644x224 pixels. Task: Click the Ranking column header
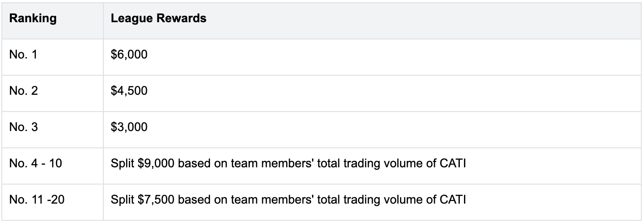point(33,19)
